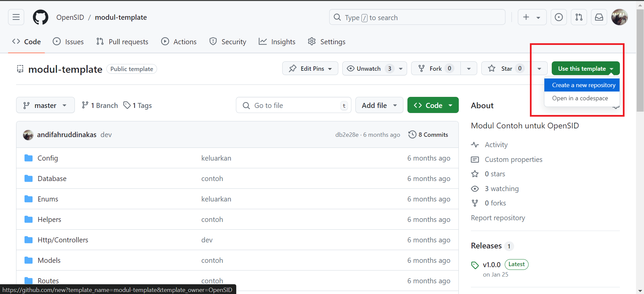
Task: Switch to the Security tab
Action: pyautogui.click(x=228, y=42)
